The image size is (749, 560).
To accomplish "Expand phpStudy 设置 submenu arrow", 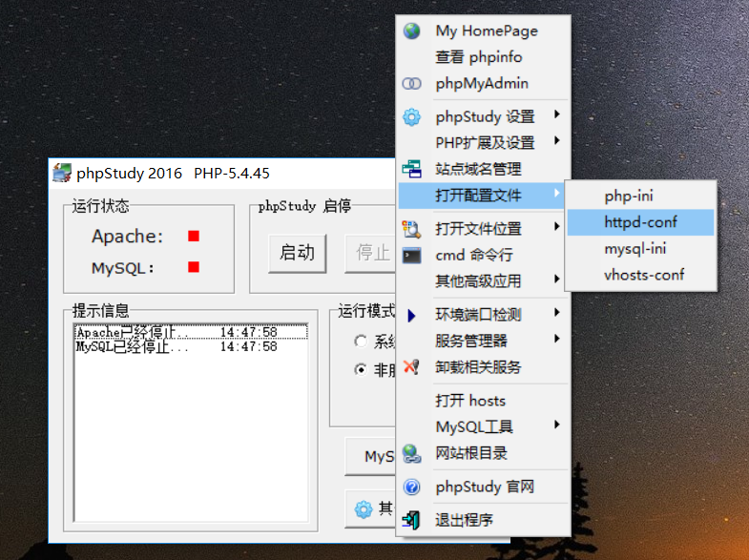I will tap(557, 114).
